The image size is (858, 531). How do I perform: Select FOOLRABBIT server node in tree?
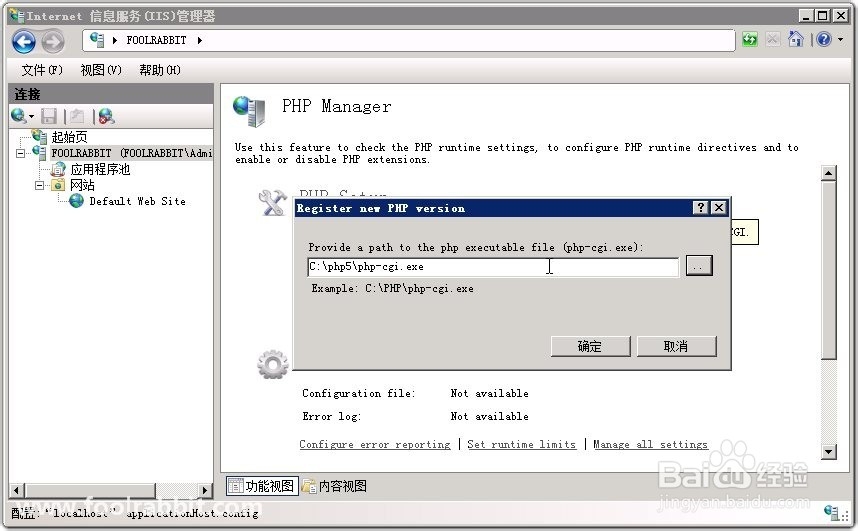click(131, 153)
